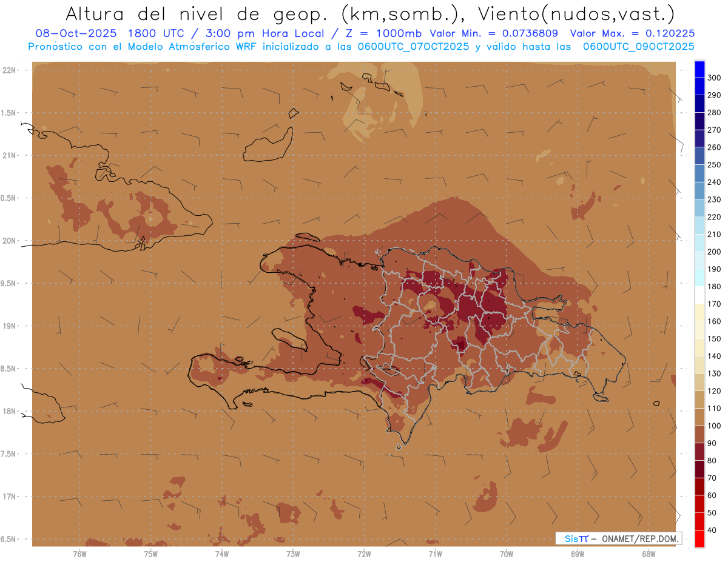Click the '69W' longitude label
Viewport: 728px width, 562px height.
point(578,554)
